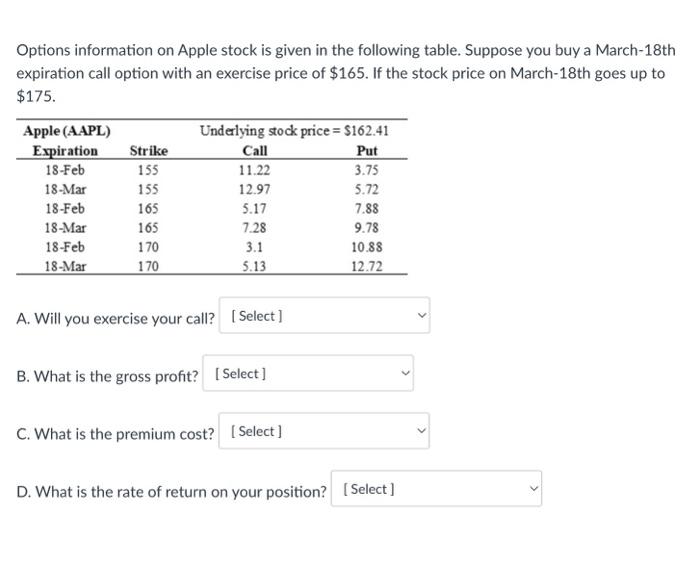Click the chevron arrow in question A dropdown
The image size is (700, 567).
[421, 315]
